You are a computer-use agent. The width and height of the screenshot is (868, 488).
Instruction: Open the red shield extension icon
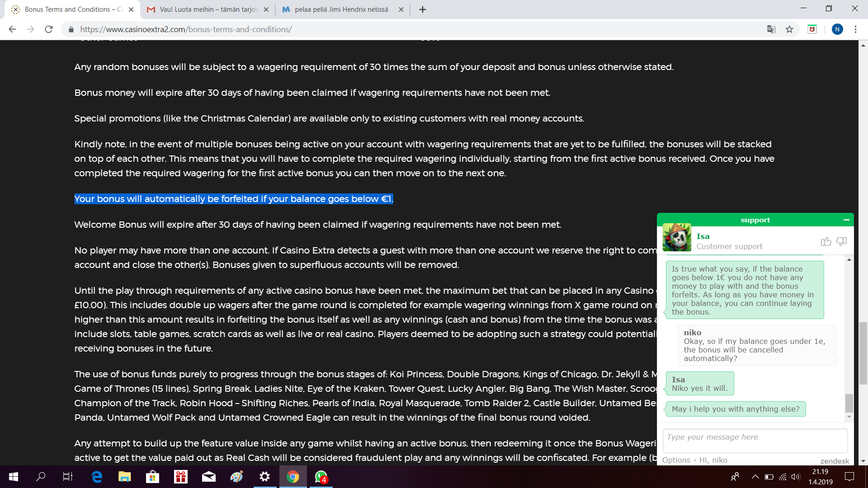coord(812,29)
